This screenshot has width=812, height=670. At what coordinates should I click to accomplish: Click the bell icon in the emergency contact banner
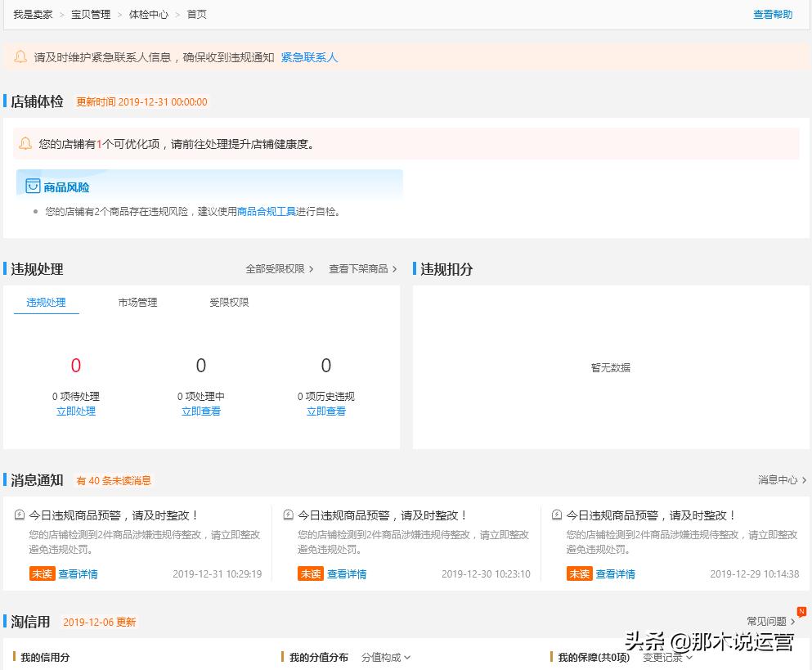point(21,56)
